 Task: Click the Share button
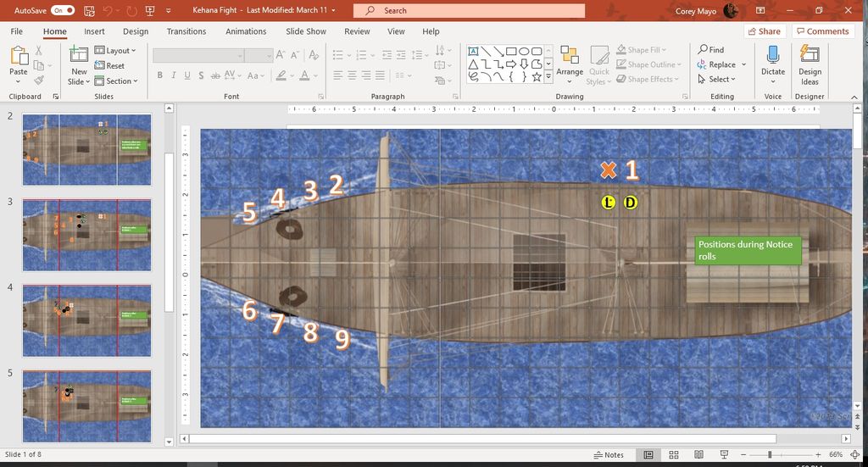pos(764,31)
